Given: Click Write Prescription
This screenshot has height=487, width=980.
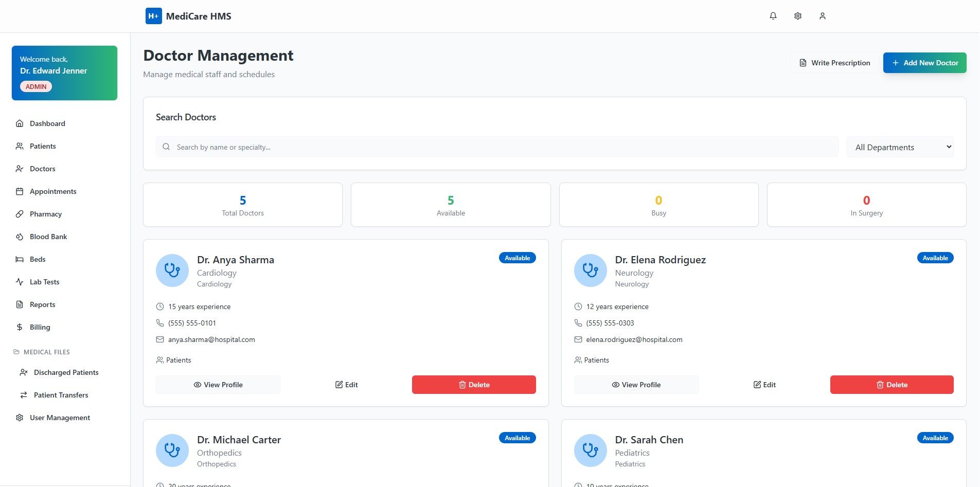Looking at the screenshot, I should (x=834, y=62).
